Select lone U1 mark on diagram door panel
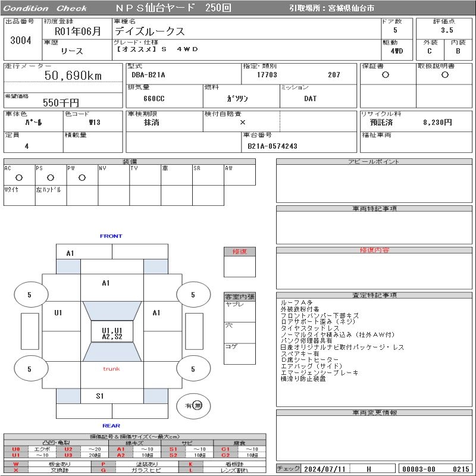This screenshot has height=476, width=476. (58, 313)
